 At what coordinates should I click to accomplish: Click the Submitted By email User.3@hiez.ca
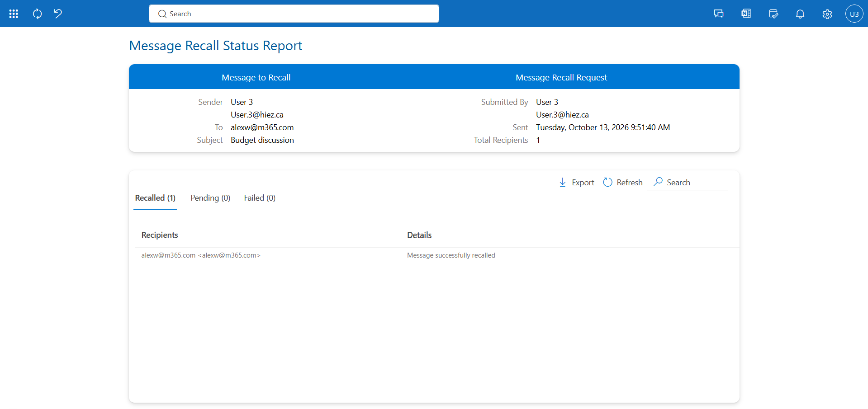coord(562,115)
